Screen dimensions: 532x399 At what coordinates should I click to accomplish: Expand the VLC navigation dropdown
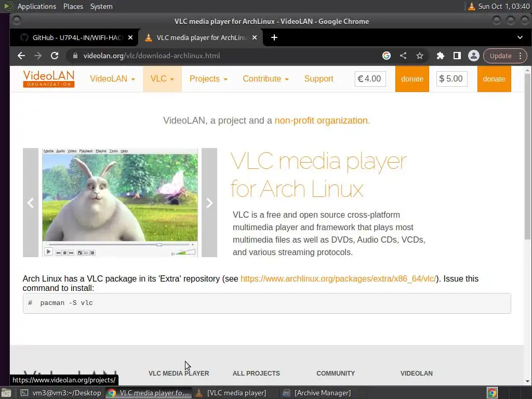pos(162,79)
